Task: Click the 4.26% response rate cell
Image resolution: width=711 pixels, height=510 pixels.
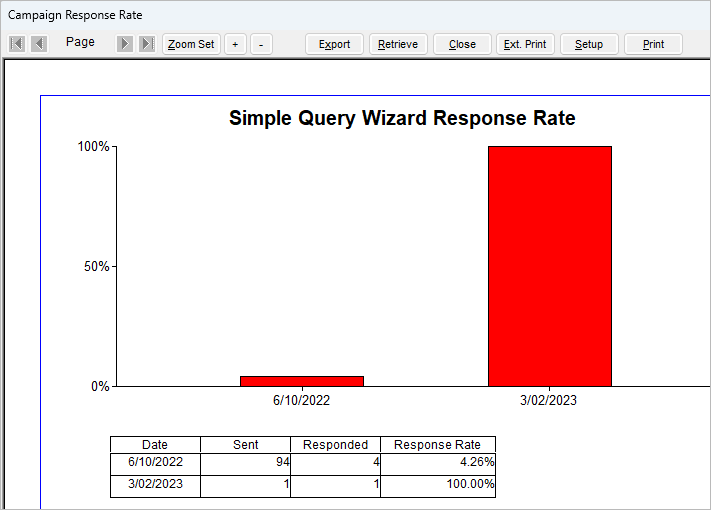Action: (x=438, y=462)
